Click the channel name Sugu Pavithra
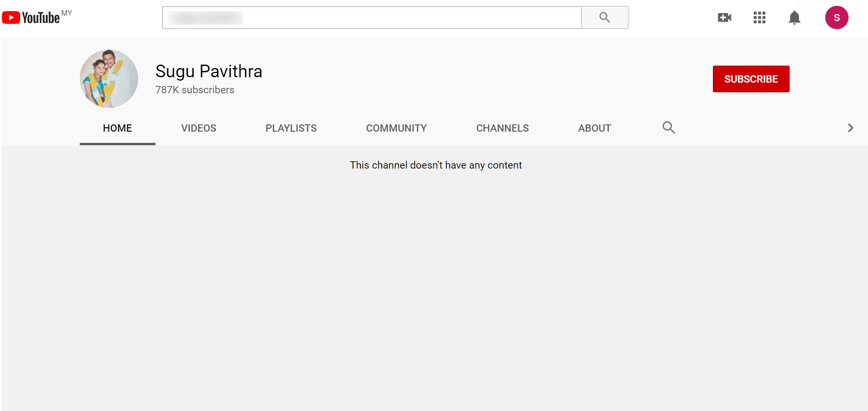The image size is (868, 411). pos(209,71)
